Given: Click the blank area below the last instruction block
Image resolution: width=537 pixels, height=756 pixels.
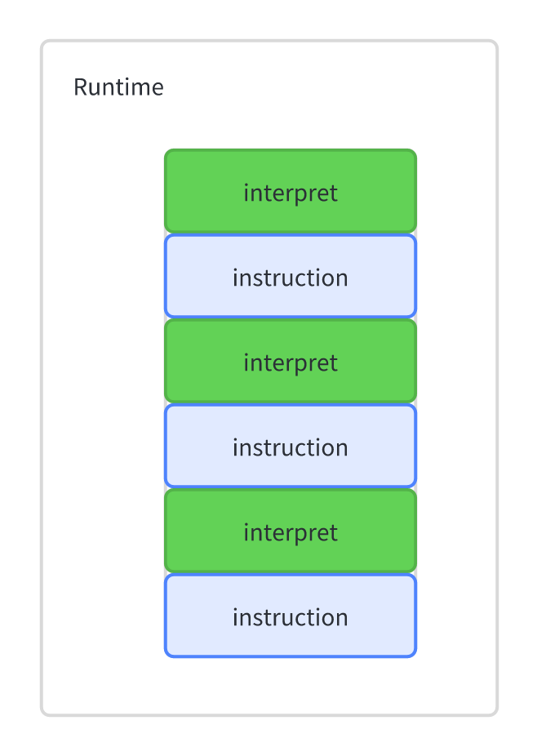Looking at the screenshot, I should tap(291, 686).
